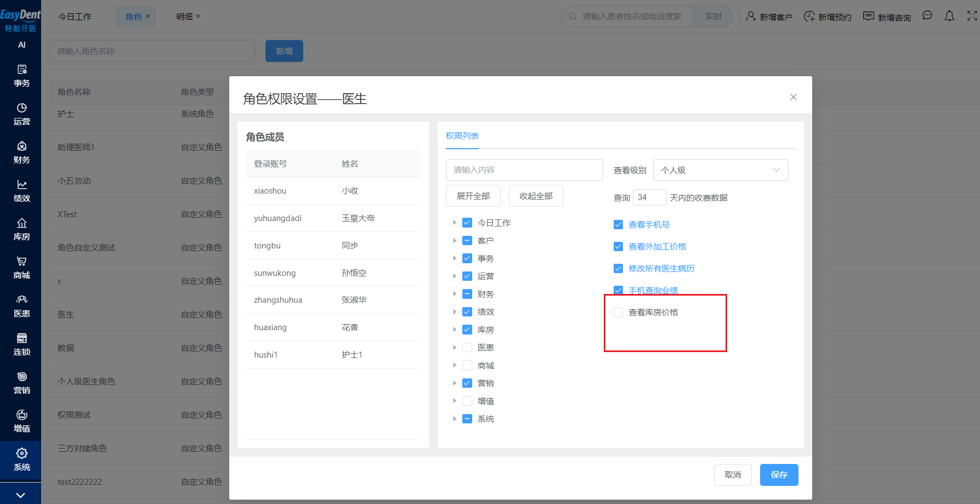Toggle fullscreen icon in header
980x504 pixels.
972,16
